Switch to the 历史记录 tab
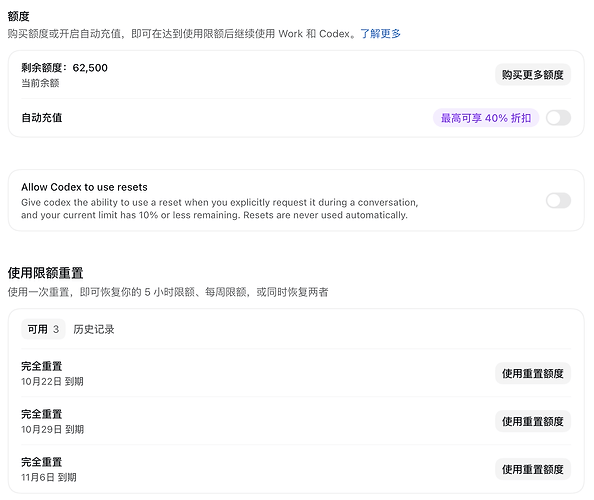The height and width of the screenshot is (500, 594). 94,329
